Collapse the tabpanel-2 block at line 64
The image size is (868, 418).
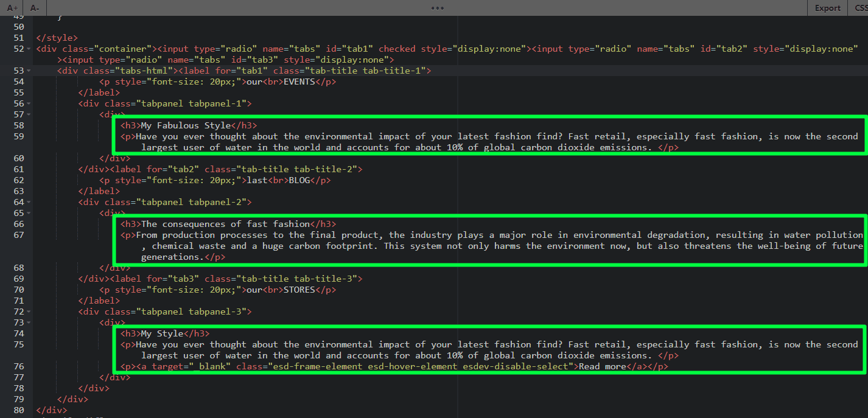point(27,202)
